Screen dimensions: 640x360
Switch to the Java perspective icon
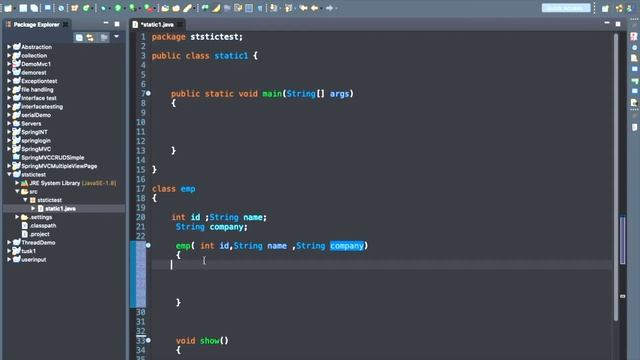[630, 8]
